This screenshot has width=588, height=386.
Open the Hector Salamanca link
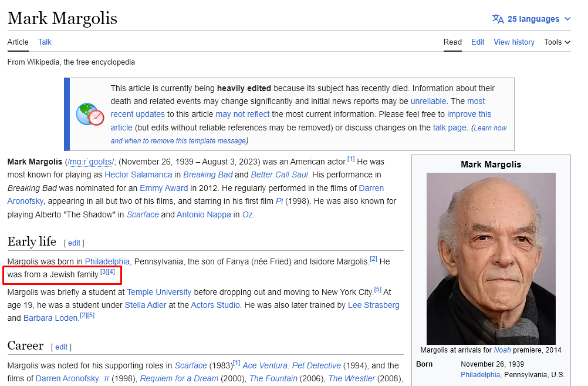click(x=138, y=174)
